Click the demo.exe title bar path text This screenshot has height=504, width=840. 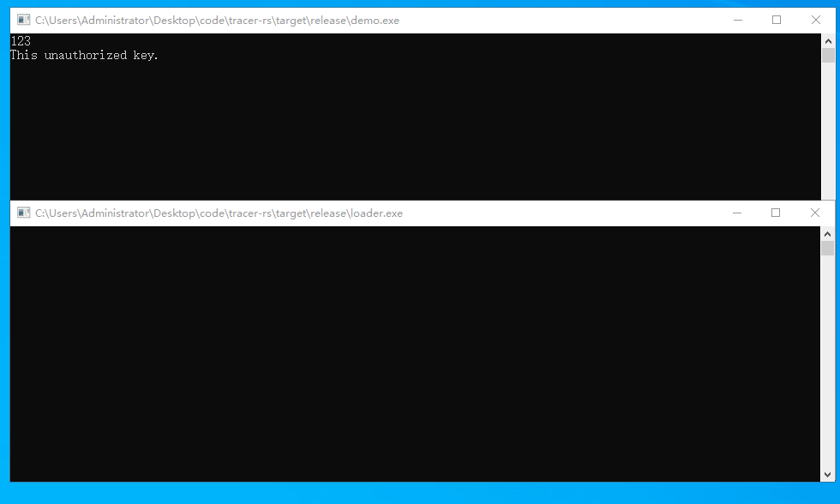click(x=217, y=21)
